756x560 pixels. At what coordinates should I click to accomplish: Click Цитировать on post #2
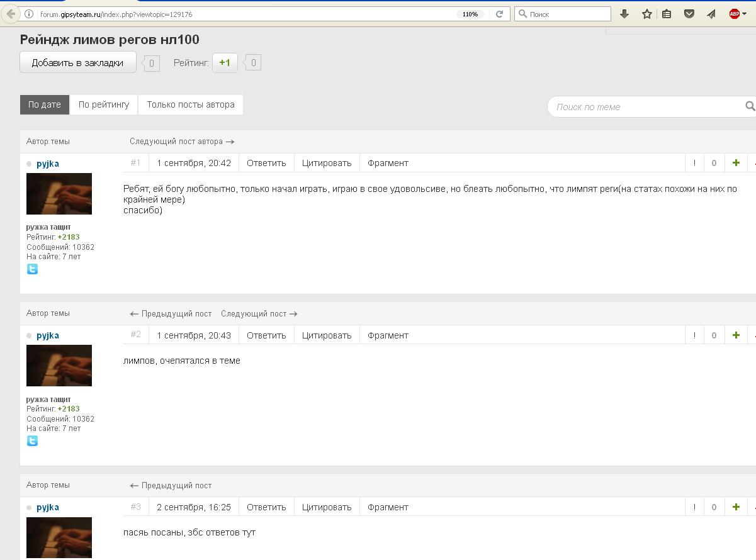point(327,335)
